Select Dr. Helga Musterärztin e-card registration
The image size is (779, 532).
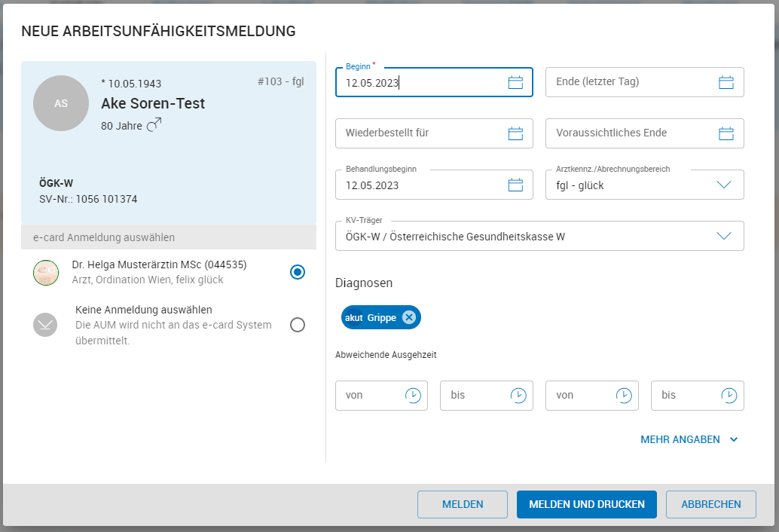click(298, 272)
